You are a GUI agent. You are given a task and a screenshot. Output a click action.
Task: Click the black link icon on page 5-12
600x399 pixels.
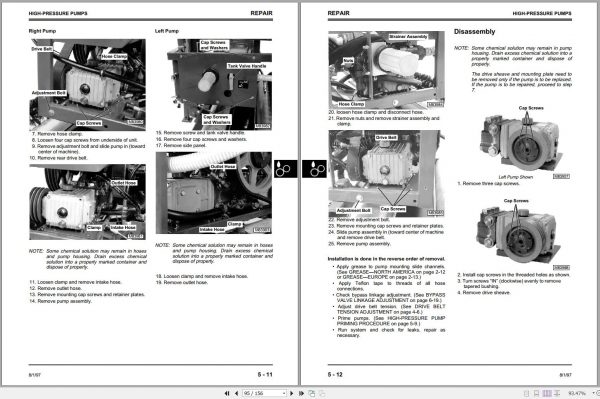pos(314,169)
